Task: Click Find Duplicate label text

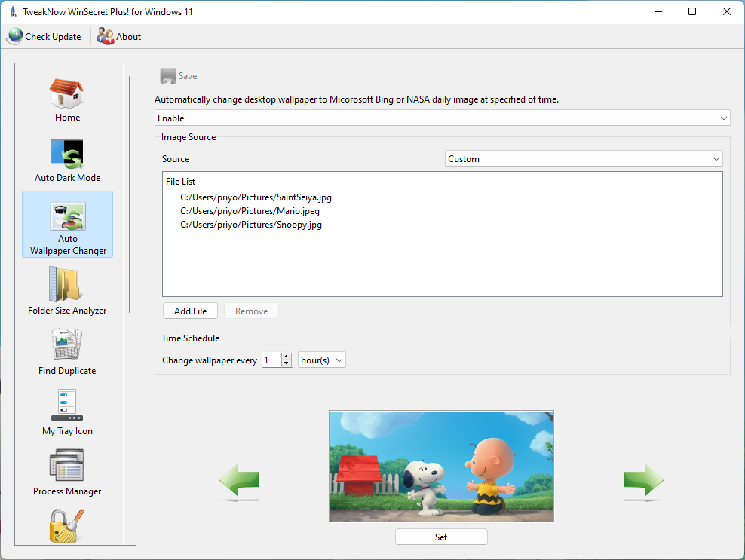Action: tap(67, 371)
